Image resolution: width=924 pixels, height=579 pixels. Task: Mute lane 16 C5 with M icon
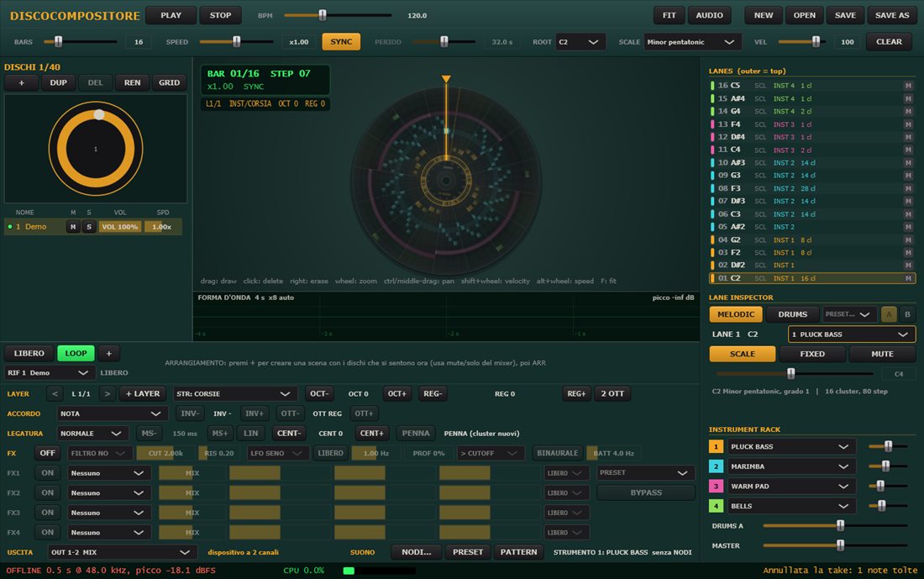[908, 86]
